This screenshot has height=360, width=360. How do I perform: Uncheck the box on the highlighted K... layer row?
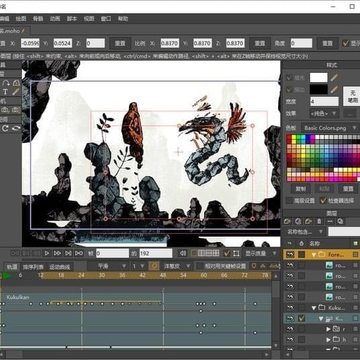pyautogui.click(x=302, y=318)
